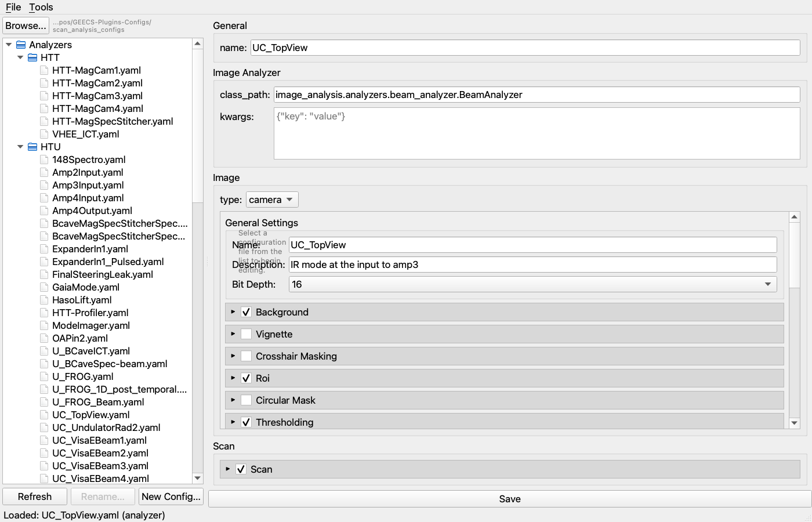Collapse the HTT folder
The image size is (812, 522).
(x=20, y=57)
